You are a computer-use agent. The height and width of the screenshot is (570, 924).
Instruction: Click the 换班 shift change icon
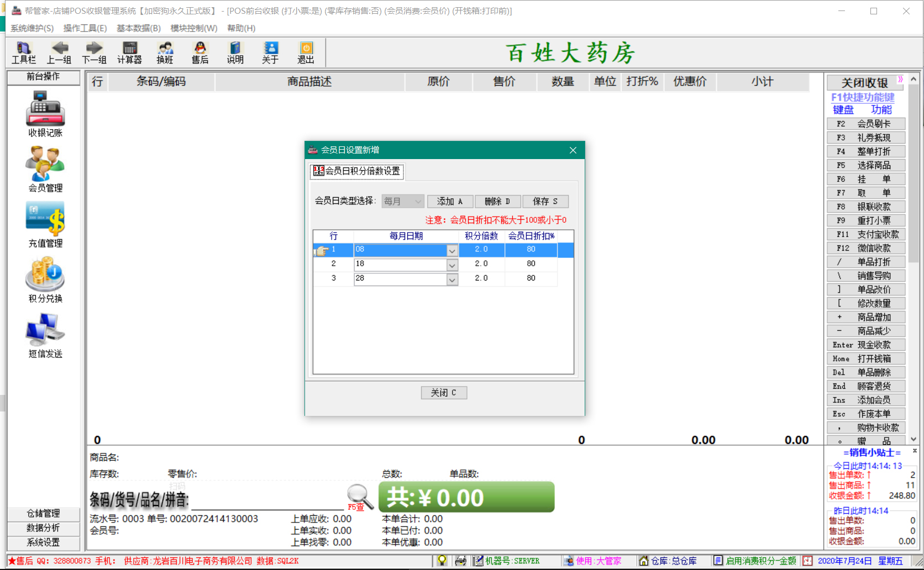(165, 52)
